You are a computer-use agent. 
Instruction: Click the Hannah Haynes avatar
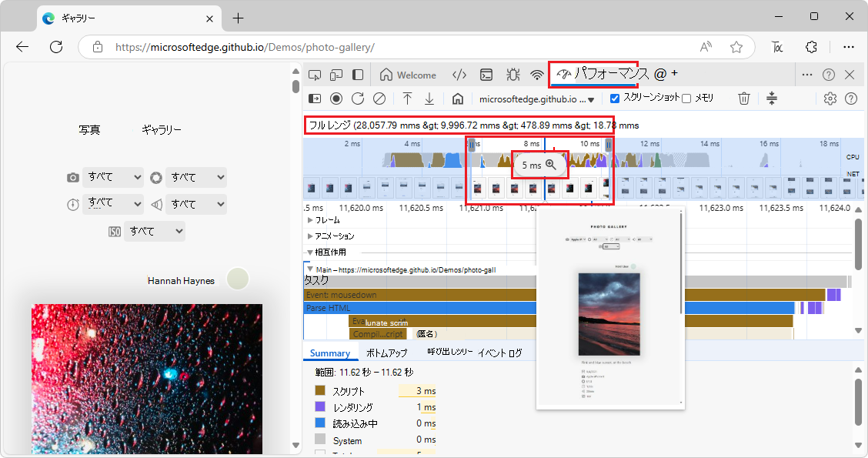pyautogui.click(x=238, y=279)
